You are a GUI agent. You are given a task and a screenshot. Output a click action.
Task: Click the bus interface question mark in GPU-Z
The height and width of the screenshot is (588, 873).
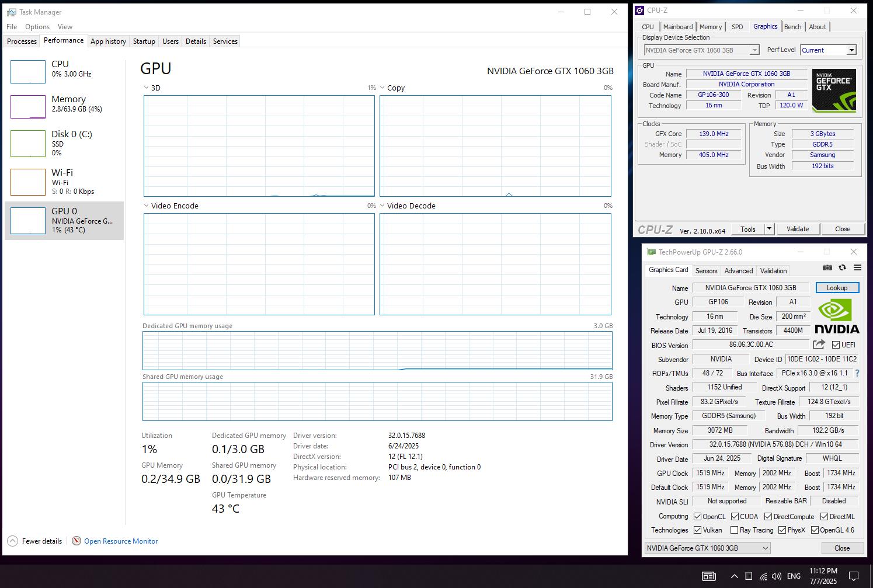pyautogui.click(x=857, y=373)
